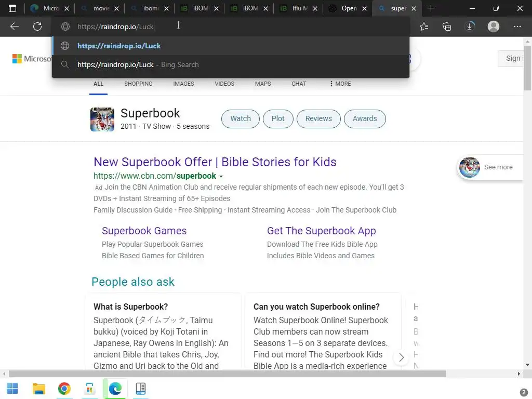532x399 pixels.
Task: Advance People also ask carousel with arrow
Action: (x=402, y=357)
